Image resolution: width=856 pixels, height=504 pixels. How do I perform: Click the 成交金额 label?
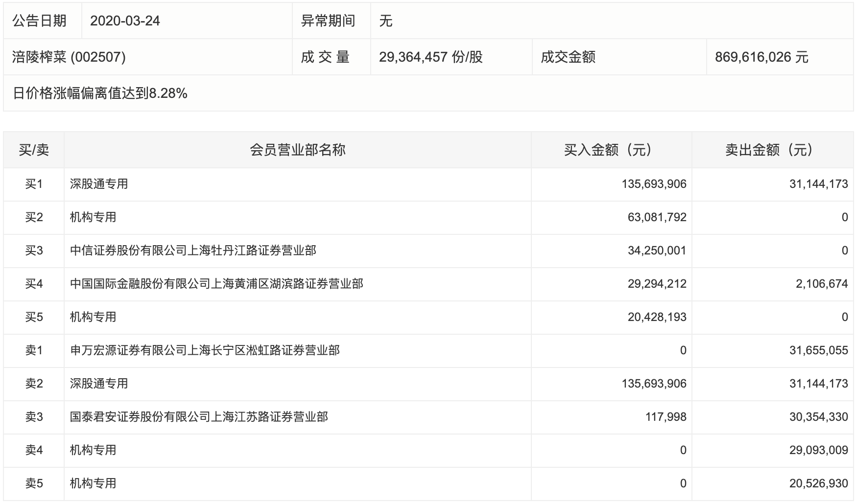point(568,57)
